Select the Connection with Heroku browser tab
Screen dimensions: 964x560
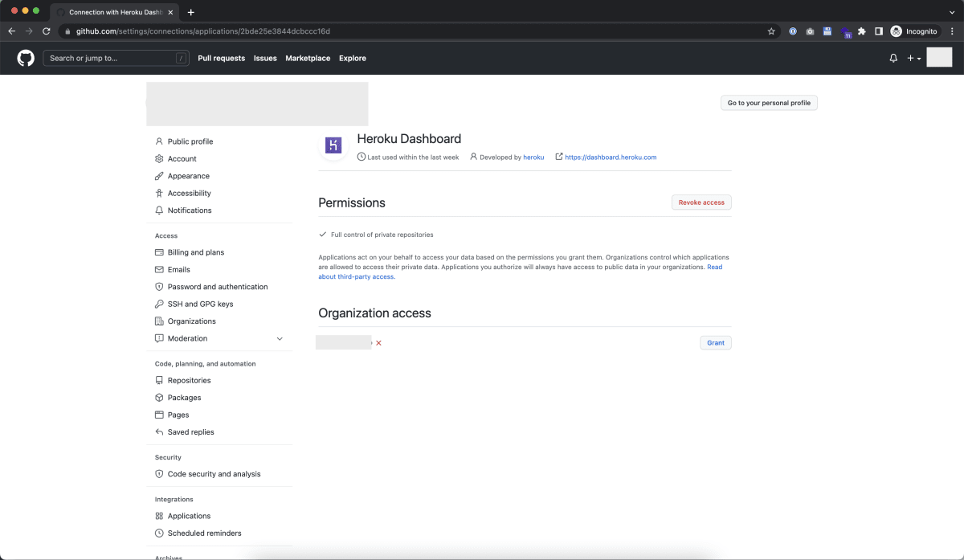tap(113, 12)
